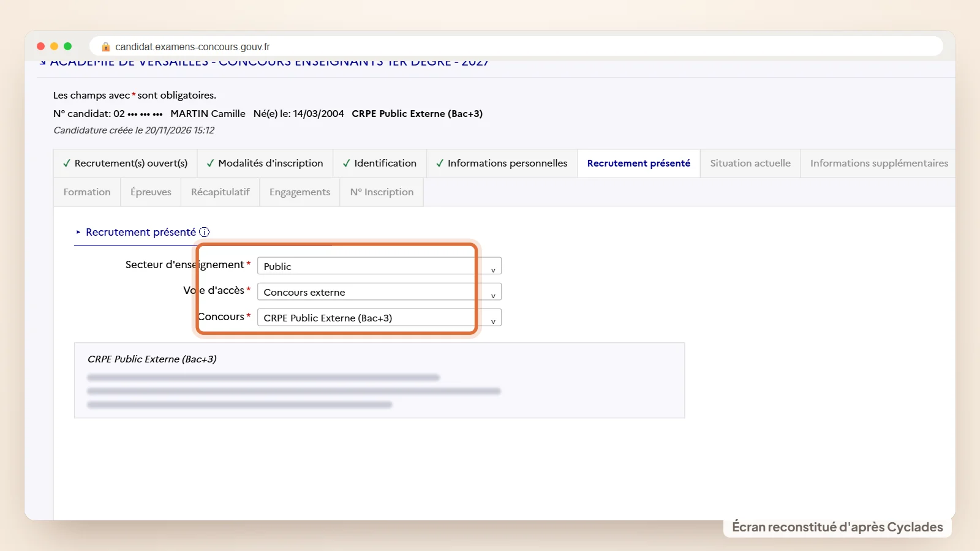Click the padlock icon in address bar
The width and height of the screenshot is (980, 551).
click(106, 47)
